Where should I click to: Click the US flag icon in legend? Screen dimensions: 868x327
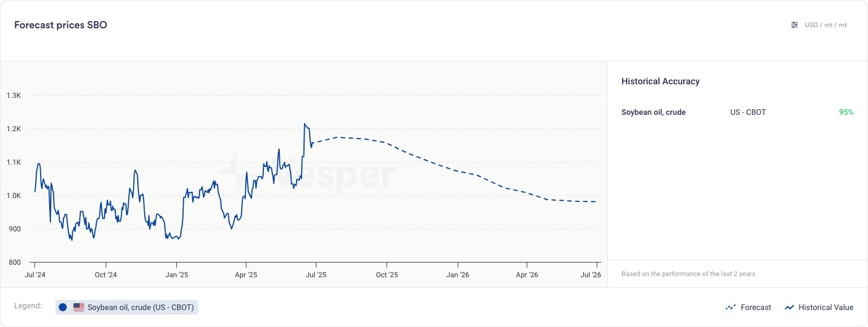click(x=79, y=307)
